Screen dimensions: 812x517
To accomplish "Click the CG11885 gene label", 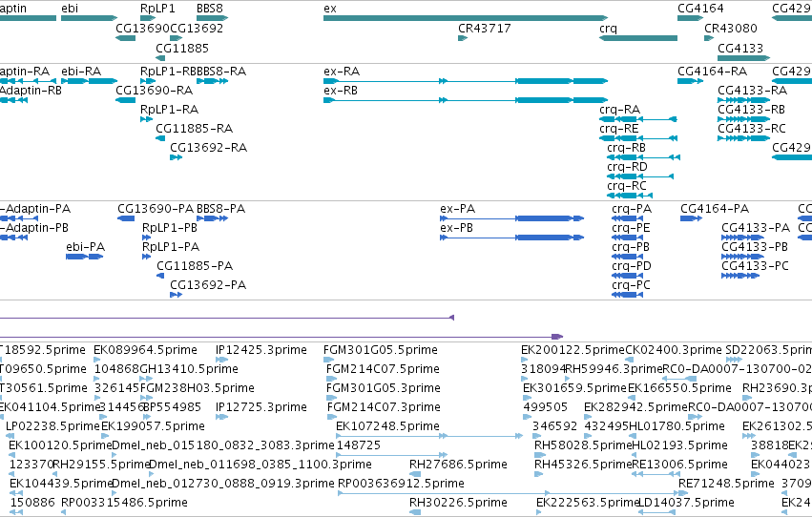I will 182,48.
